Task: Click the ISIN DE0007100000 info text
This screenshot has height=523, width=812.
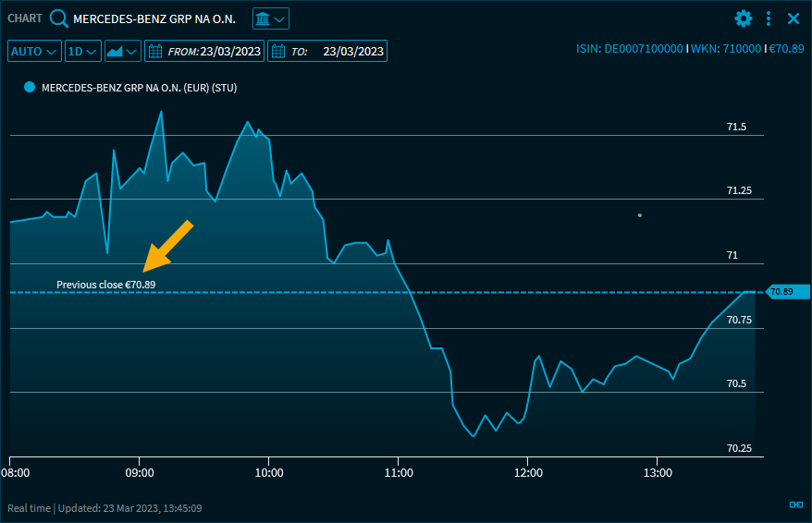Action: pyautogui.click(x=629, y=49)
